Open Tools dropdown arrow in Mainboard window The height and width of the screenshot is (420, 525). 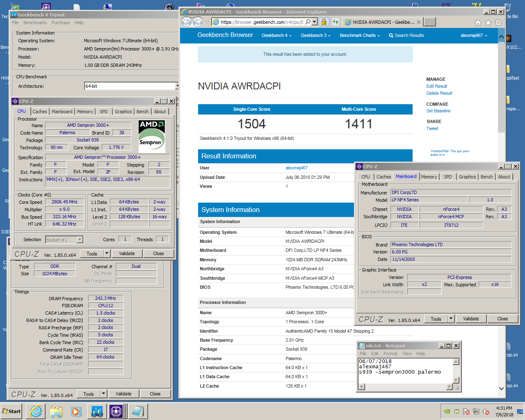point(451,319)
